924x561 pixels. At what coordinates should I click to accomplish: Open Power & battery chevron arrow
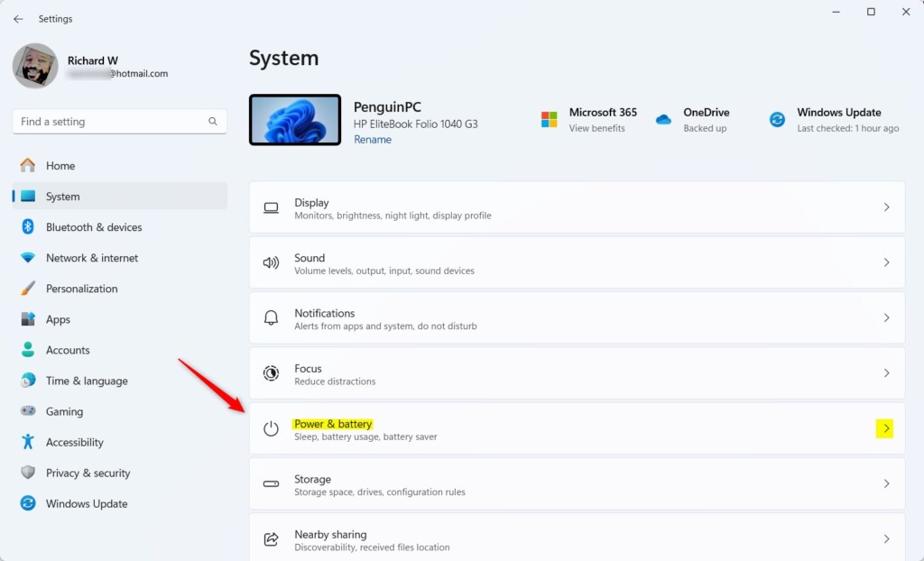point(885,428)
